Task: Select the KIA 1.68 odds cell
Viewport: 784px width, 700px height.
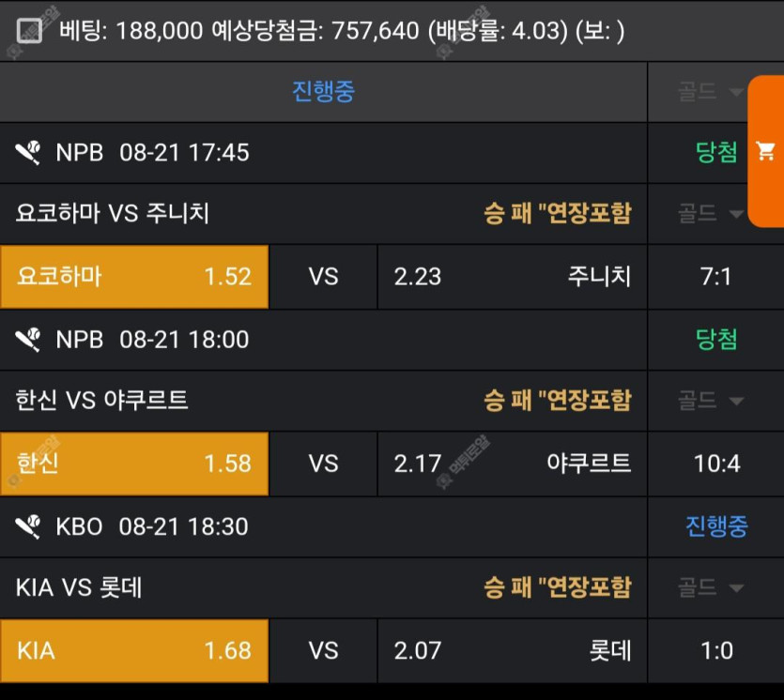Action: point(134,650)
